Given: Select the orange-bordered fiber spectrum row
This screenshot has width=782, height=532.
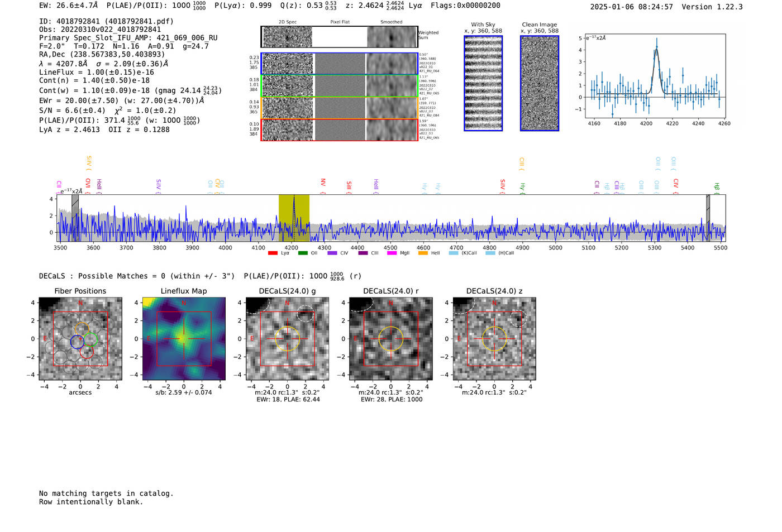Looking at the screenshot, I should [340, 108].
